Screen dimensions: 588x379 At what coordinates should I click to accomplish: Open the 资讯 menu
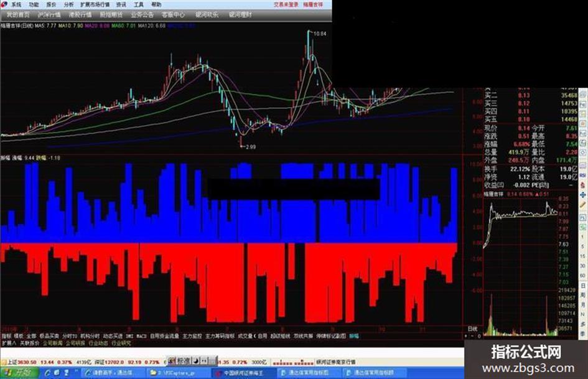tap(121, 4)
